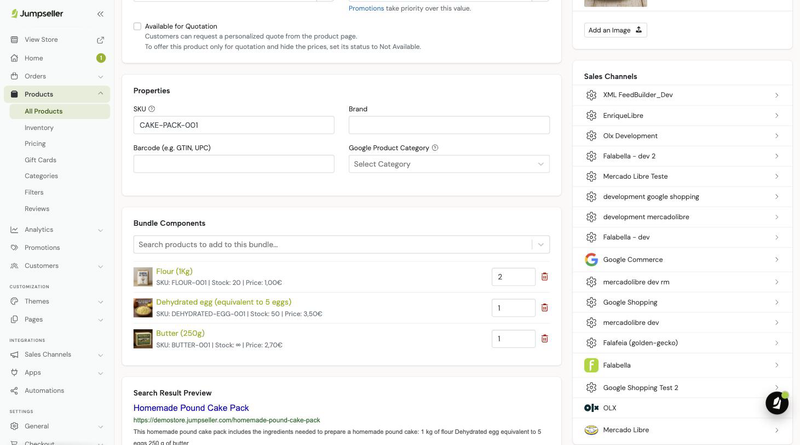The image size is (800, 445).
Task: Click the Dehydrated egg product thumbnail
Action: point(143,308)
